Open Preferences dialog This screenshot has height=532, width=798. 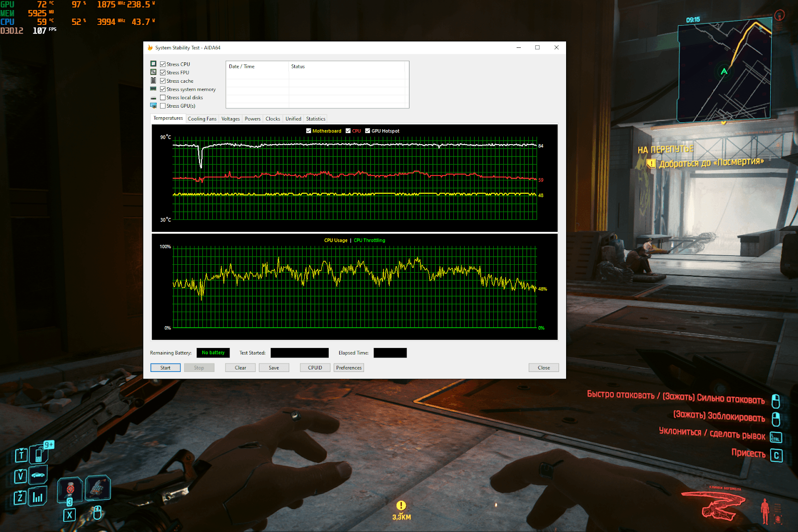pyautogui.click(x=349, y=367)
